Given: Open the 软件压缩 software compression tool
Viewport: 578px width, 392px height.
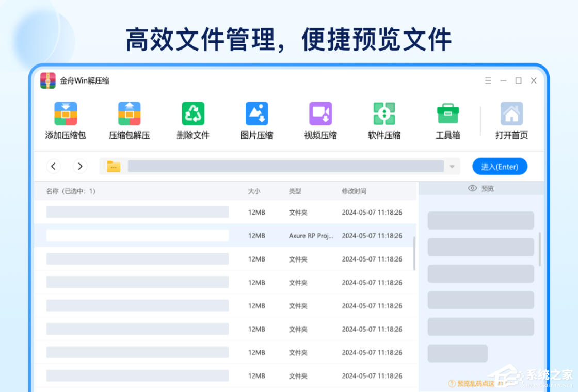Looking at the screenshot, I should click(x=384, y=113).
